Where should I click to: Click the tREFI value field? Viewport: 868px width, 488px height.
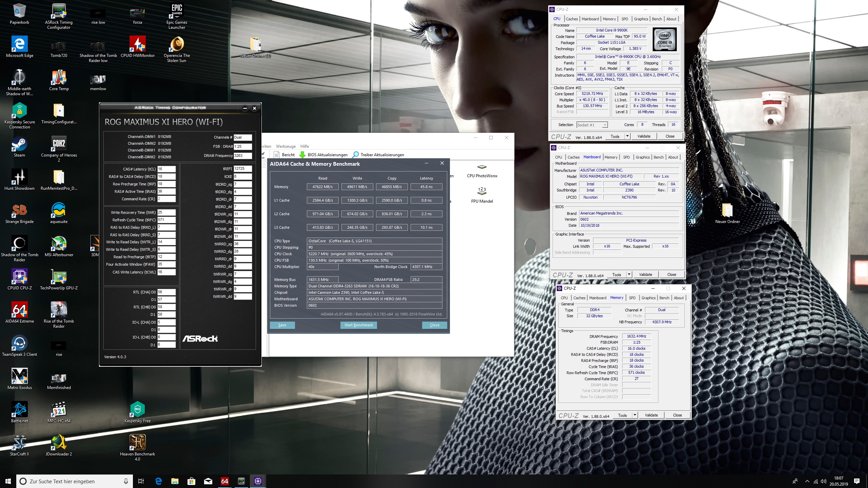pyautogui.click(x=242, y=168)
